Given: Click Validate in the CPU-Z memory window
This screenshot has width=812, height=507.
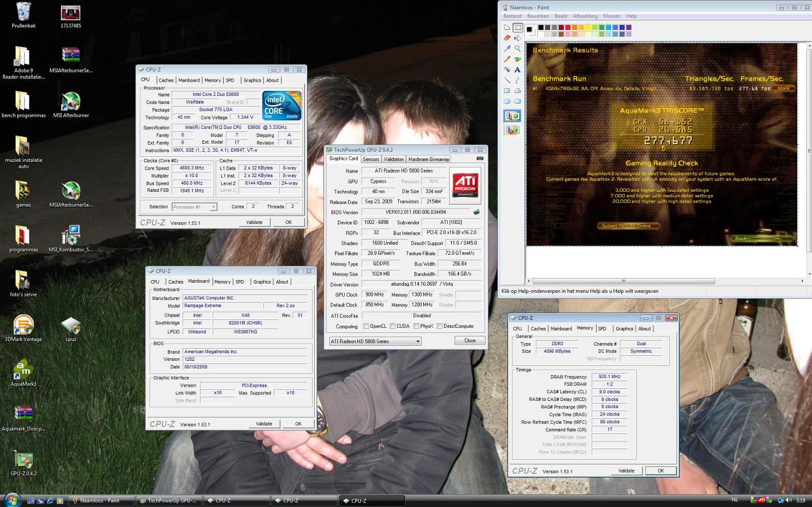Looking at the screenshot, I should tap(626, 470).
